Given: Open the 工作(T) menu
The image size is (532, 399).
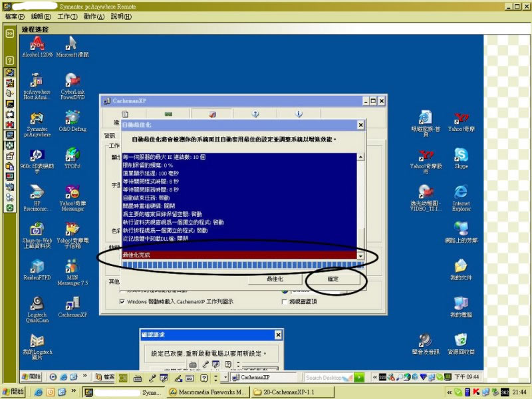Looking at the screenshot, I should [67, 16].
